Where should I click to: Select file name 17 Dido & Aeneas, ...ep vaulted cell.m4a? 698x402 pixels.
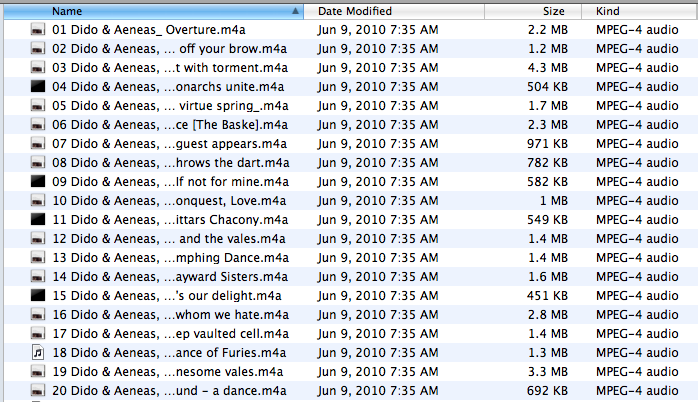pyautogui.click(x=170, y=333)
